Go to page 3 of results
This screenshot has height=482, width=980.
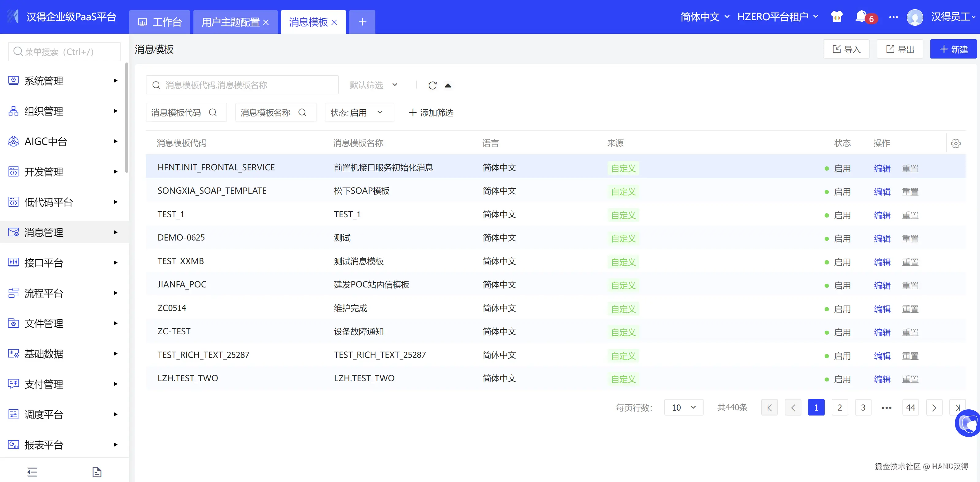pyautogui.click(x=863, y=408)
